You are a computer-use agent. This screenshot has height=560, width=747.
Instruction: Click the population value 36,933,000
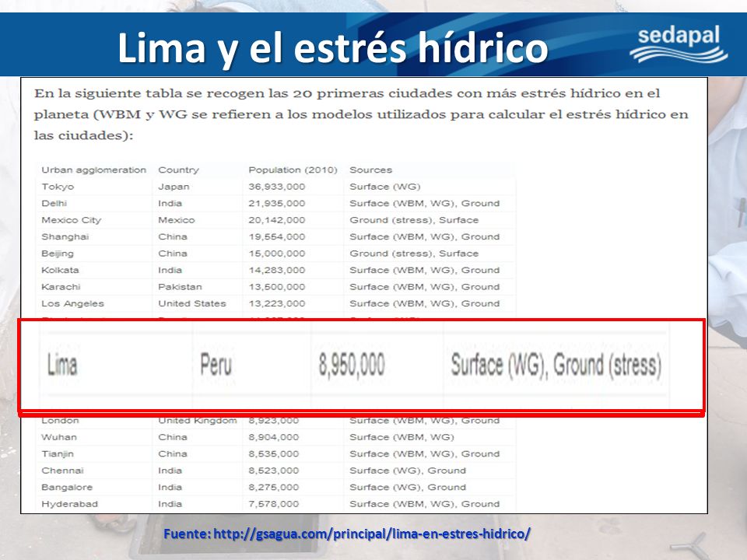[277, 187]
